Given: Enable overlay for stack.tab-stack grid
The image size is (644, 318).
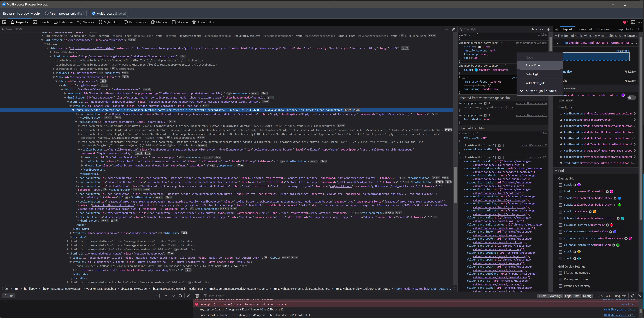Looking at the screenshot, I should pyautogui.click(x=560, y=212).
